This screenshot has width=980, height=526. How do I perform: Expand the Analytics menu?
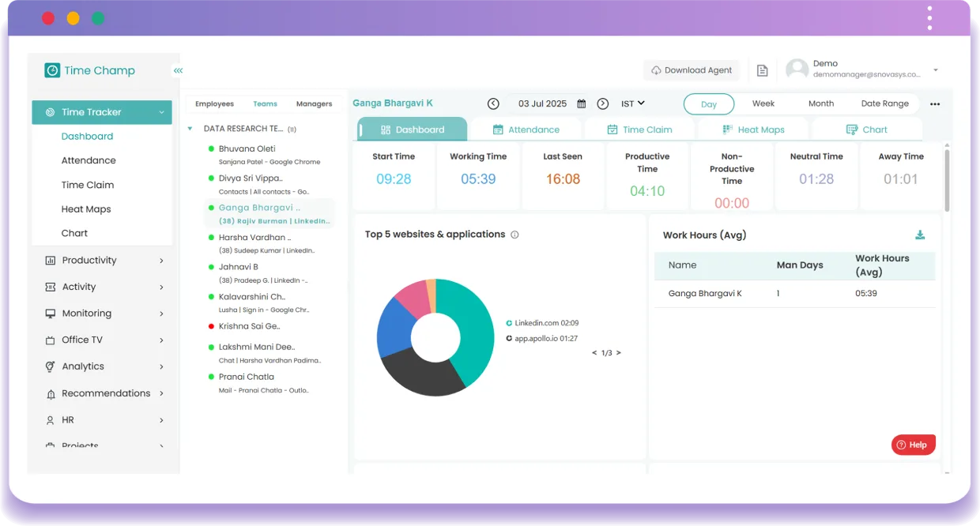pos(161,366)
